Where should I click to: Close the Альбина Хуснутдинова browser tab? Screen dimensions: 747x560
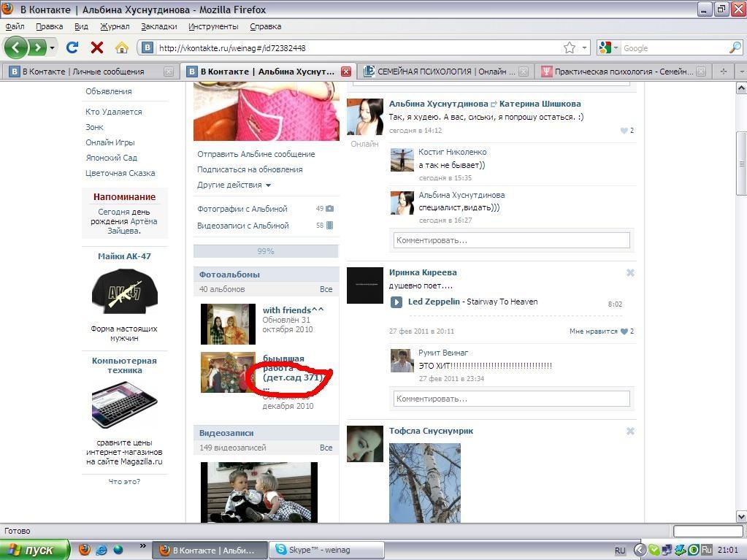click(x=346, y=72)
